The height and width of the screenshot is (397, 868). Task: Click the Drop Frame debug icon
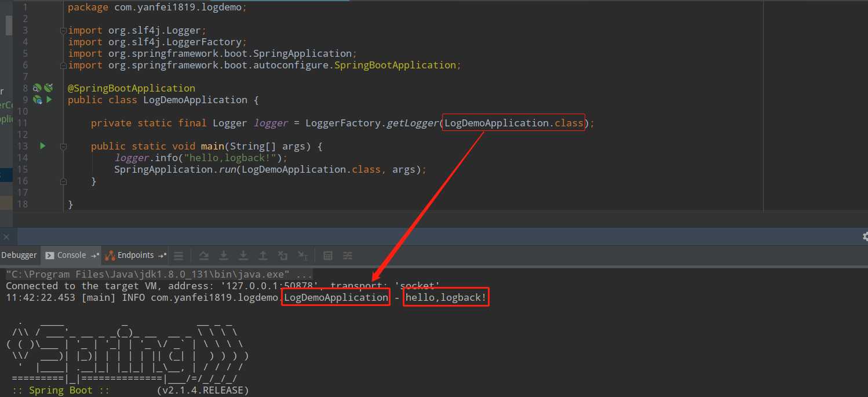[x=283, y=256]
